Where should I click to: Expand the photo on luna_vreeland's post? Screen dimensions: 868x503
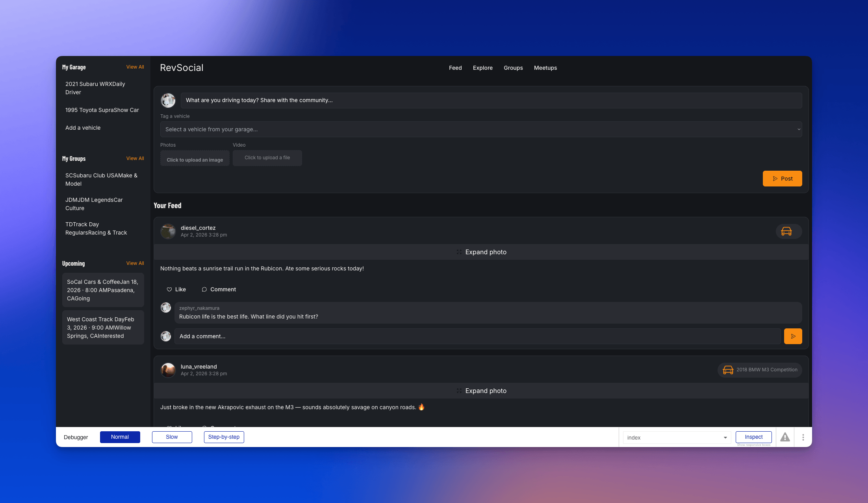click(481, 391)
